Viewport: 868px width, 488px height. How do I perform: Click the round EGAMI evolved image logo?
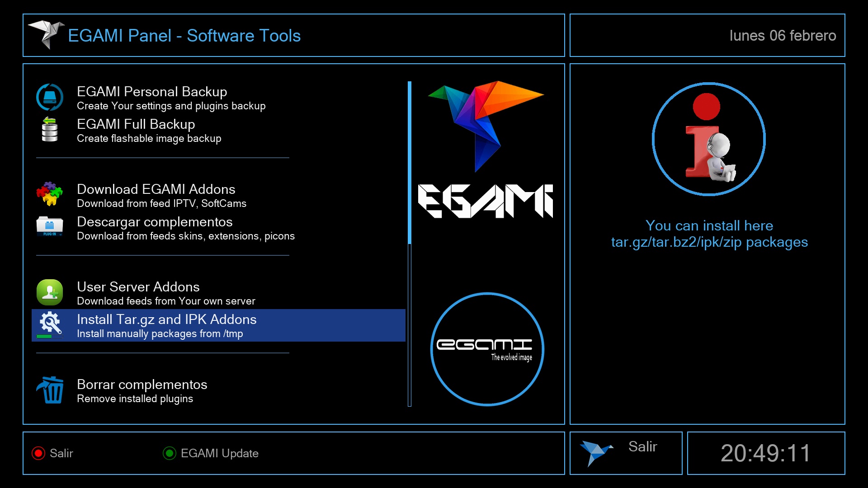tap(487, 349)
